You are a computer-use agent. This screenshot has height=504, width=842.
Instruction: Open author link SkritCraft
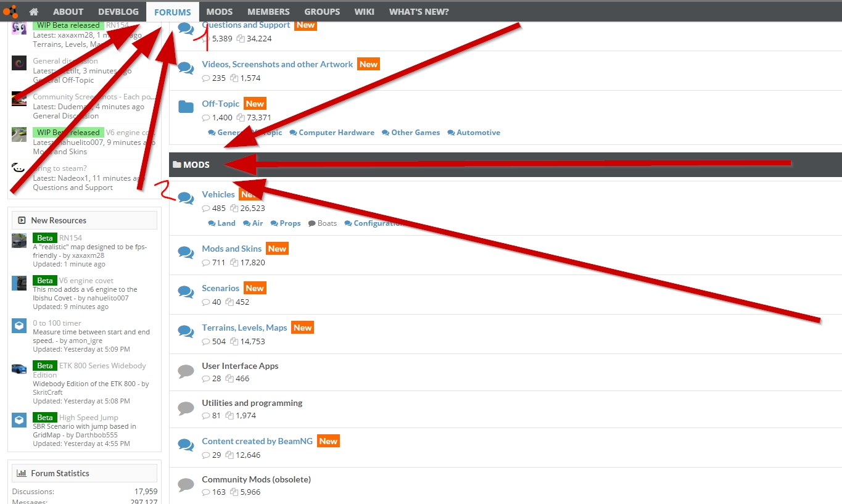click(x=47, y=392)
